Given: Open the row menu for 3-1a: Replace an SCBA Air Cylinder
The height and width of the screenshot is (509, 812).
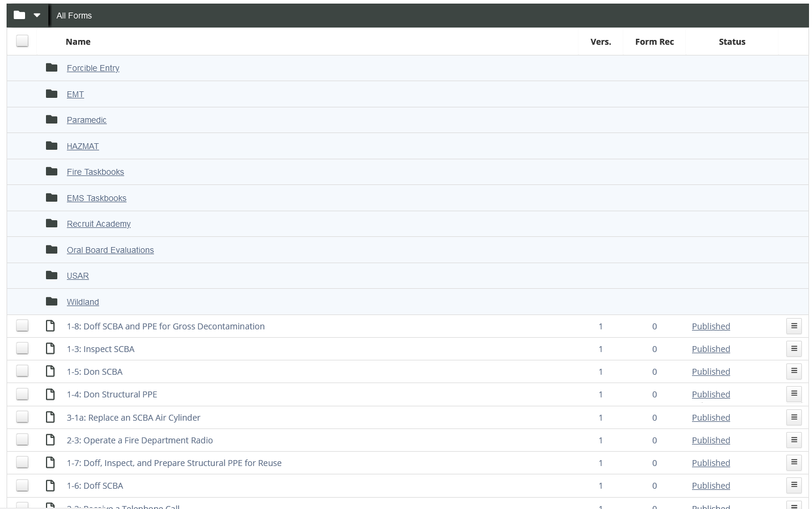Looking at the screenshot, I should coord(794,417).
